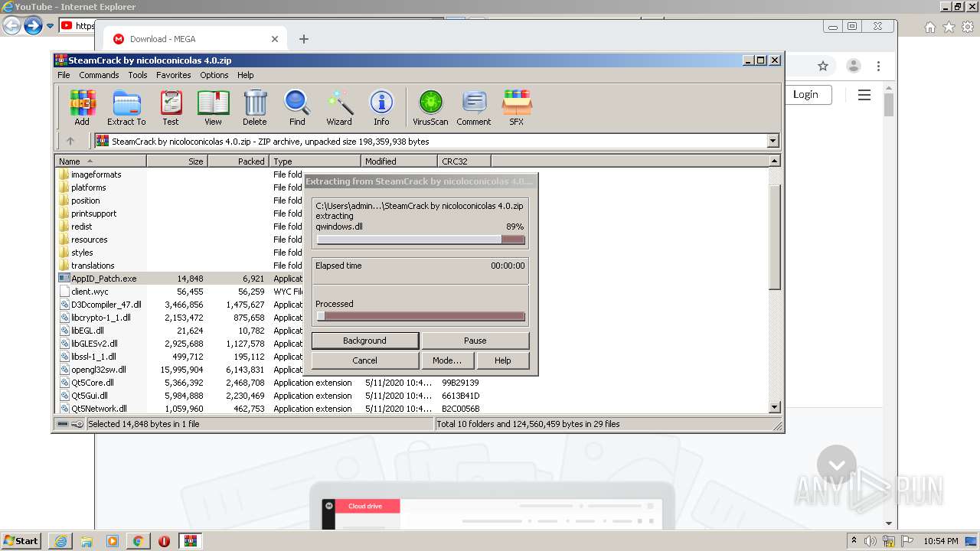Click the Find magnifier icon

point(297,107)
